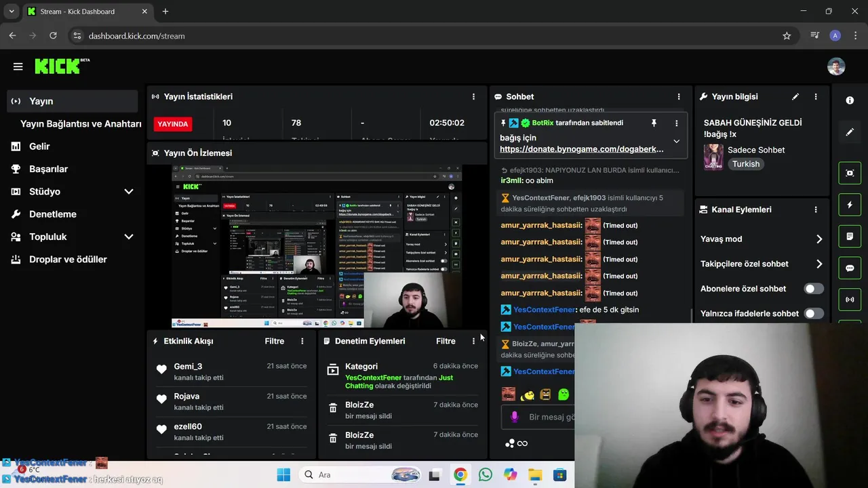Open WhatsApp from the taskbar
This screenshot has width=868, height=488.
[x=485, y=474]
